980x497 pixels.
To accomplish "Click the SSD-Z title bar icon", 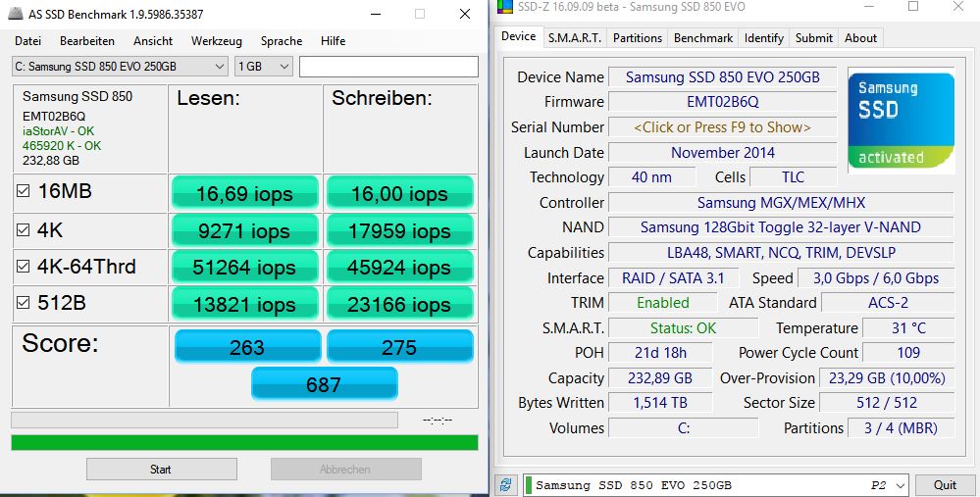I will coord(504,7).
